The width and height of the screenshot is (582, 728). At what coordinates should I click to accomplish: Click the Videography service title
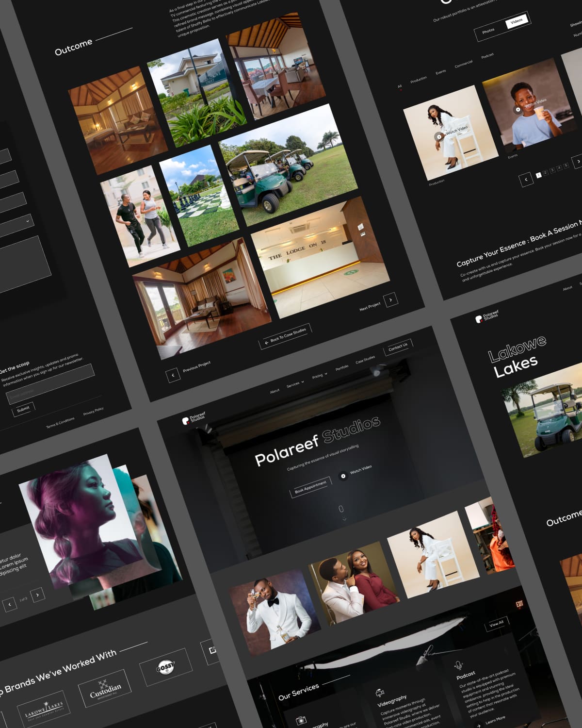392,701
